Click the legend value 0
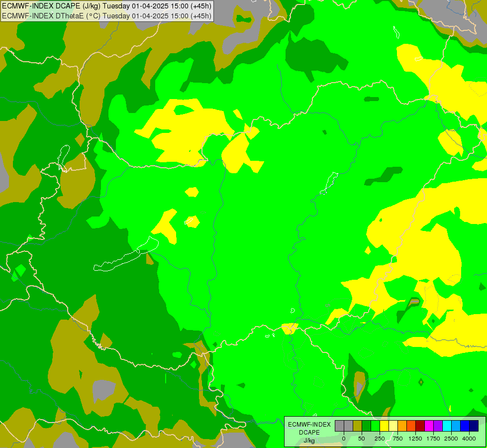The image size is (487, 448). click(x=344, y=439)
